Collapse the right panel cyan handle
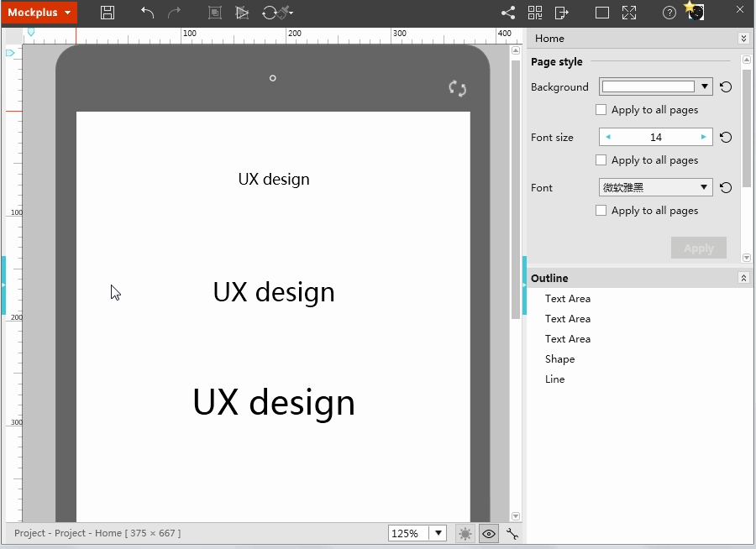The width and height of the screenshot is (756, 549). coord(524,285)
